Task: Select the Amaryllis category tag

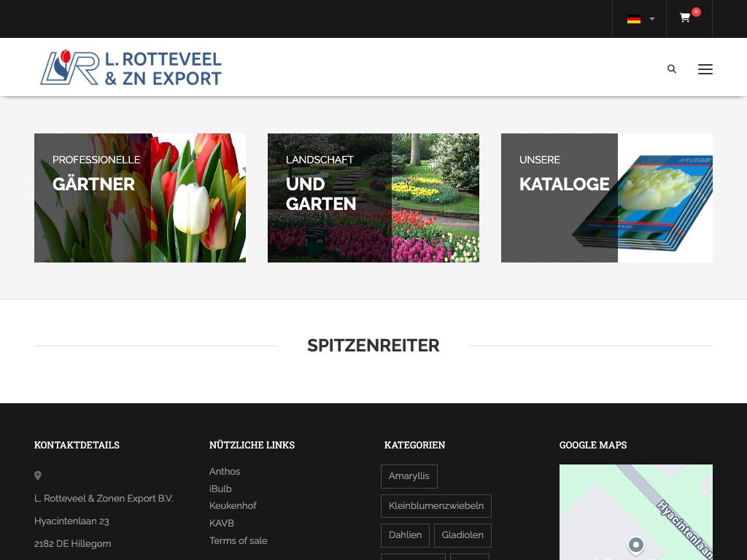Action: [x=409, y=476]
